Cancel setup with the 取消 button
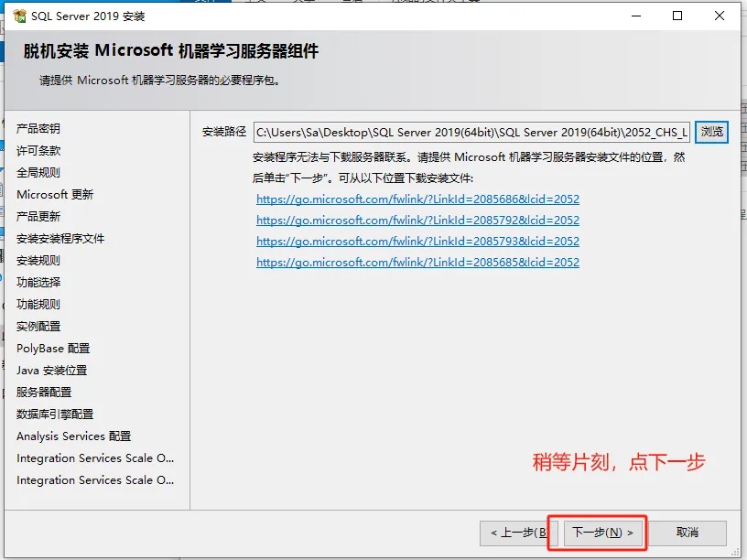 pos(687,533)
